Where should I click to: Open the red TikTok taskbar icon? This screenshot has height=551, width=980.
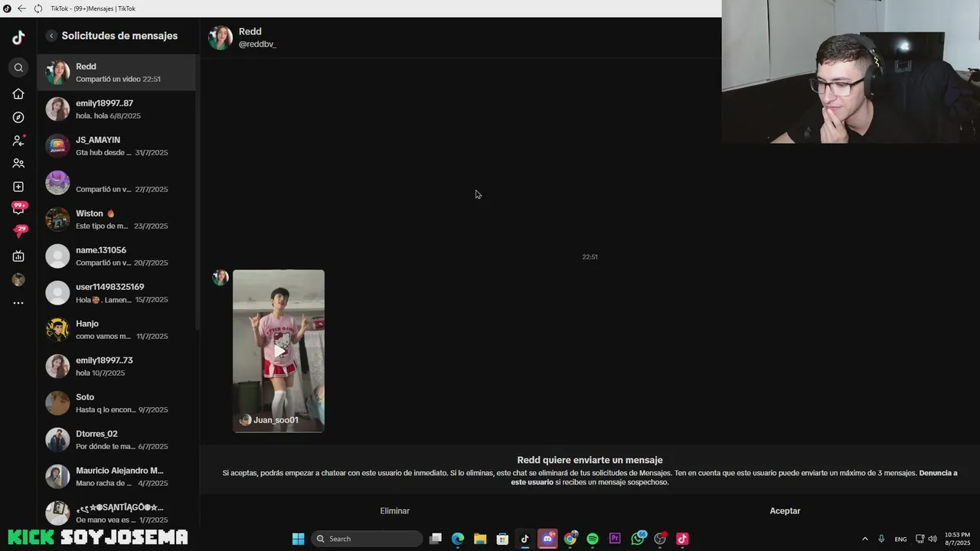[682, 539]
